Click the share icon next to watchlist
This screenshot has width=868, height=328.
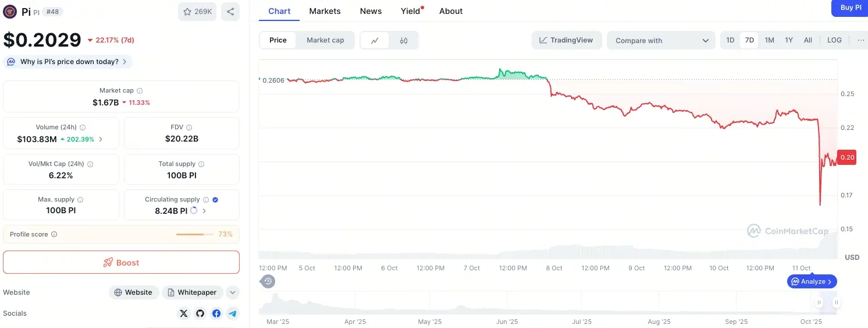pyautogui.click(x=230, y=12)
